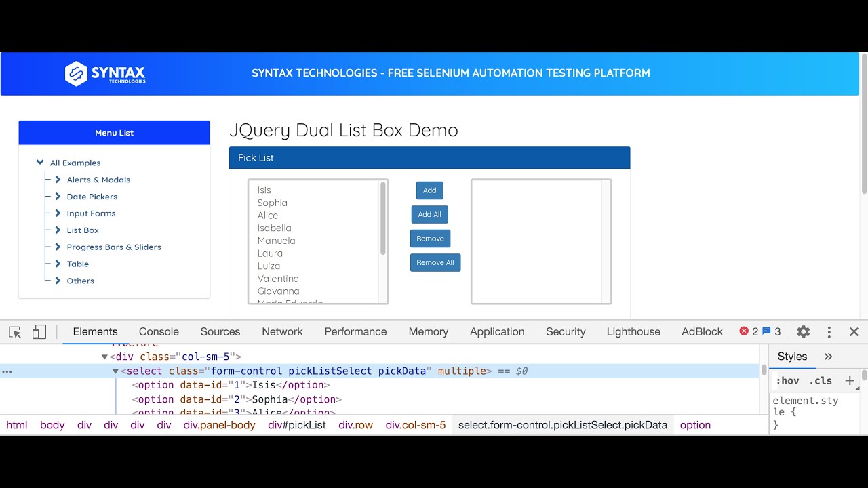
Task: Activate the DevTools inspect element picker icon
Action: pos(15,332)
